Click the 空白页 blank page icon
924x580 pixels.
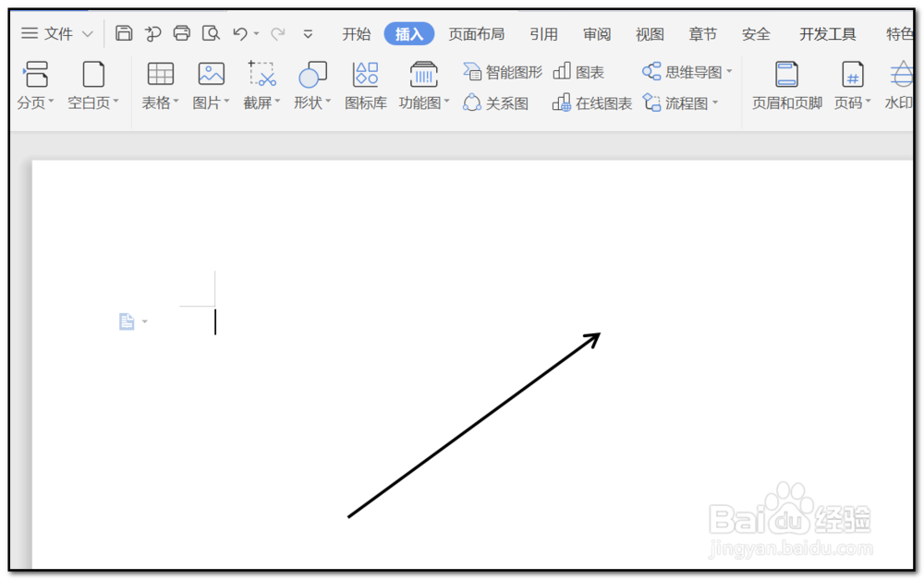tap(93, 74)
